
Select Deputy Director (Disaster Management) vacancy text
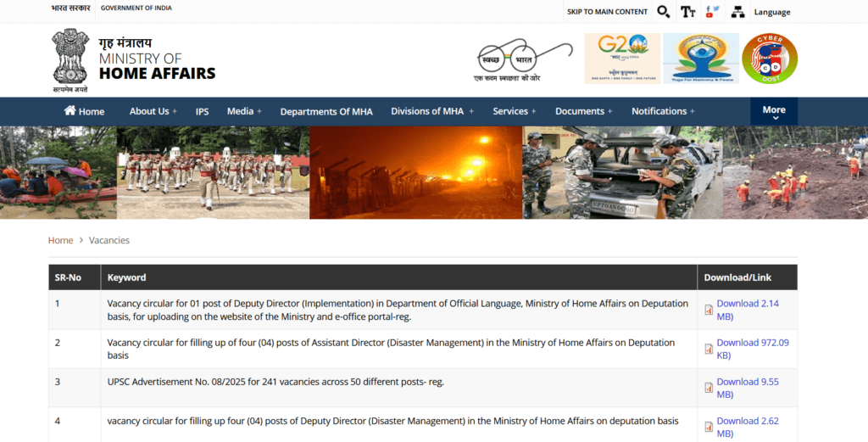(393, 421)
